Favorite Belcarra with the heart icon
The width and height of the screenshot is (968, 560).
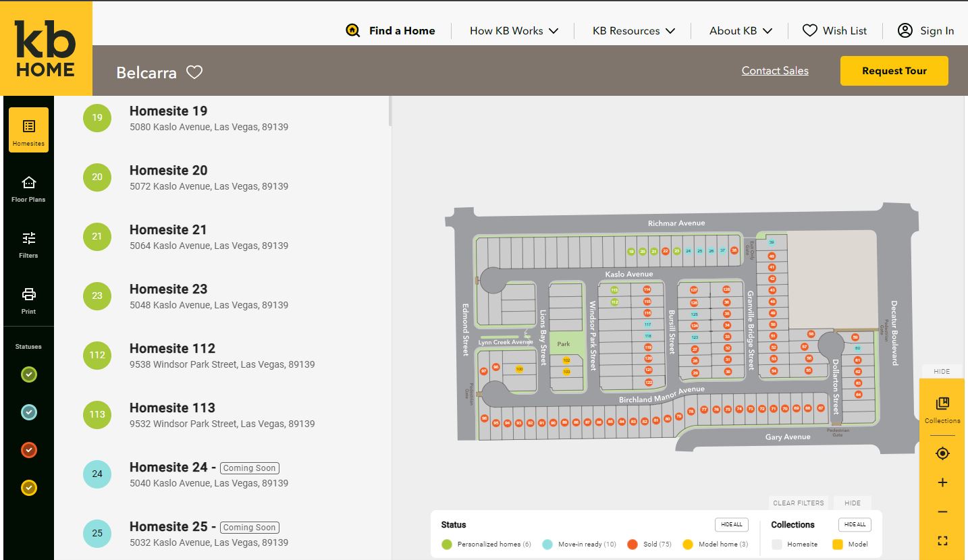194,72
